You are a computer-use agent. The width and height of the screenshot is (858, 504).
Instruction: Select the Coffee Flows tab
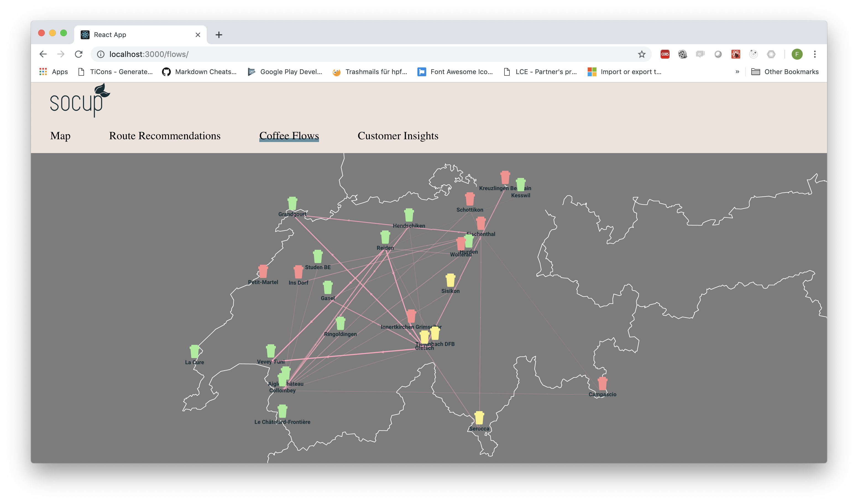tap(289, 136)
